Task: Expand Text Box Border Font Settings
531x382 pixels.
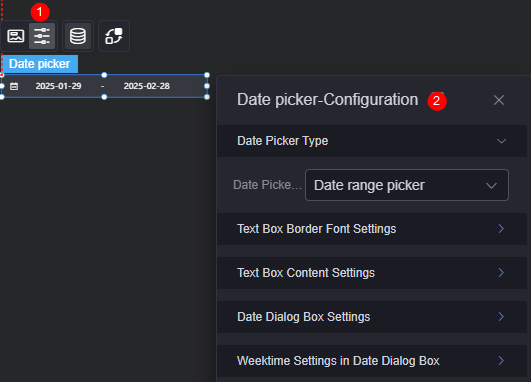Action: click(372, 229)
